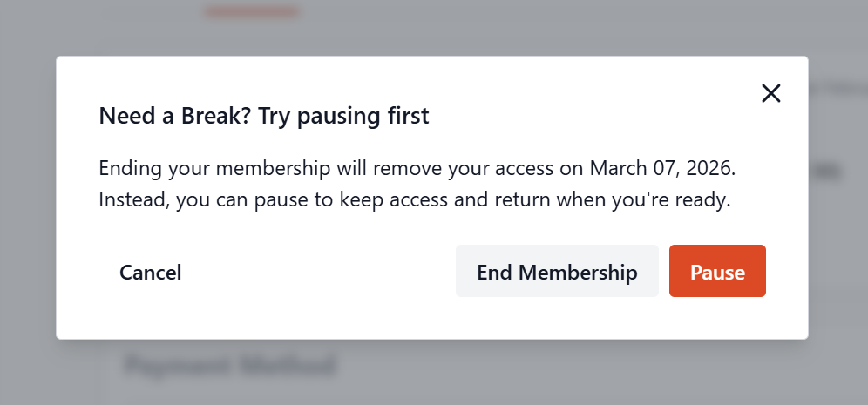
Task: Click the dimmed Payment Method heading behind dialog
Action: pyautogui.click(x=229, y=366)
